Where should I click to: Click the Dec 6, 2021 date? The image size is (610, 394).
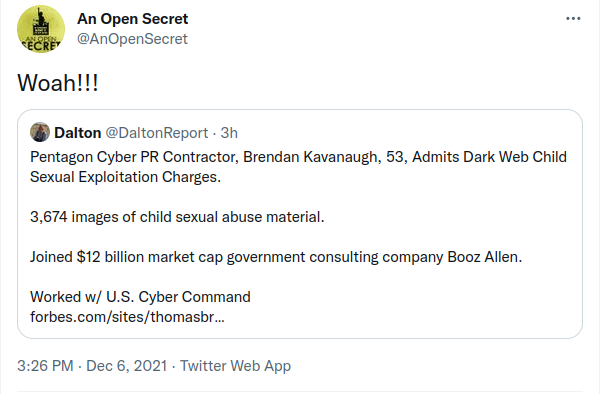click(127, 366)
